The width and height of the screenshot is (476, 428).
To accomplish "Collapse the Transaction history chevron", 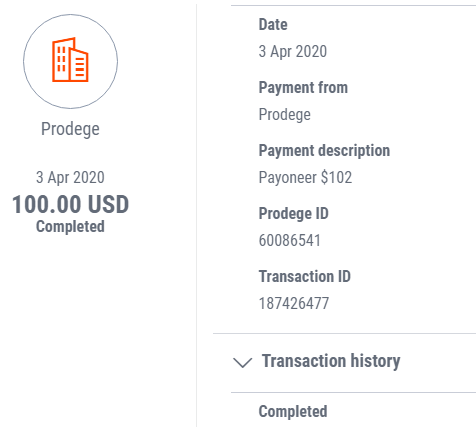I will coord(242,362).
